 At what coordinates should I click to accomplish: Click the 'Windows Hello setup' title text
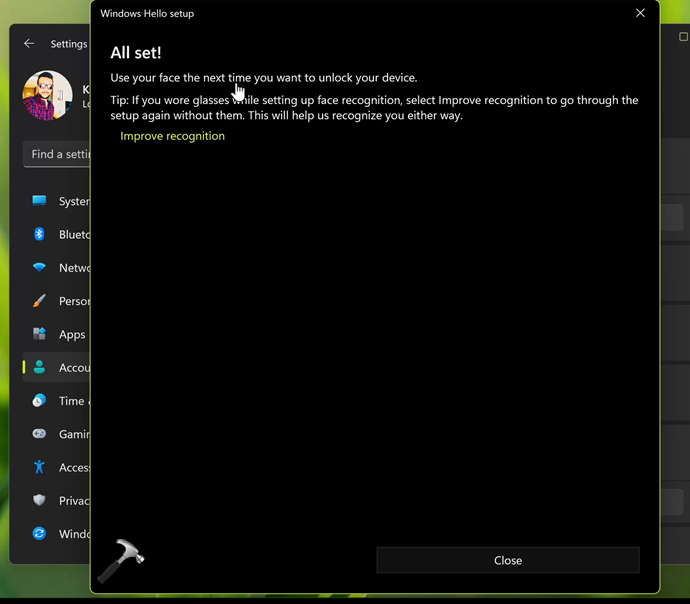pos(147,14)
